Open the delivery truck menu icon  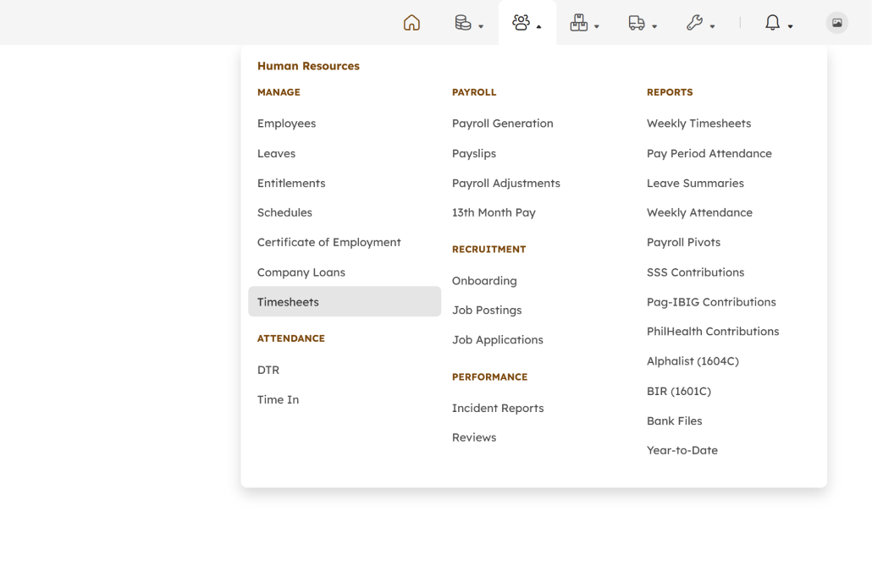point(636,23)
